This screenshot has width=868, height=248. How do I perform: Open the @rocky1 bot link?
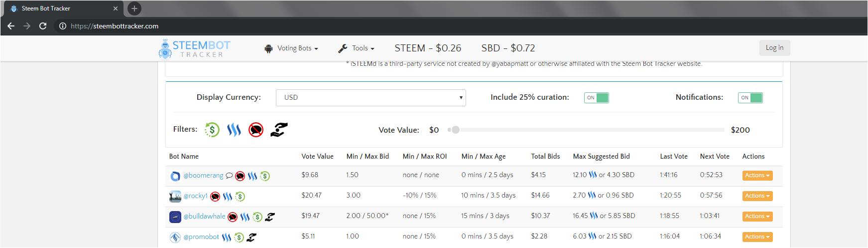coord(195,196)
